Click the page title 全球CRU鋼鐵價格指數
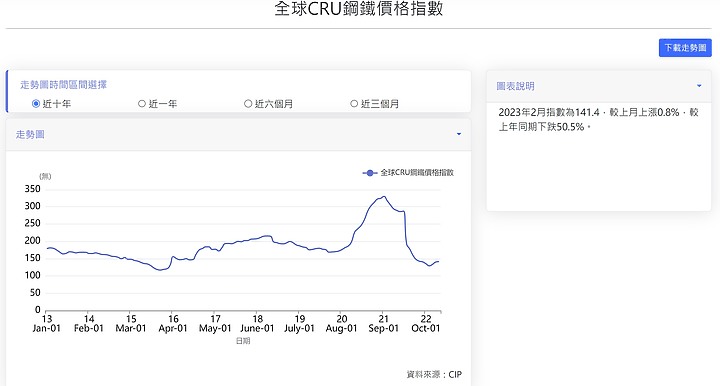Viewport: 720px width, 386px height. pos(359,9)
